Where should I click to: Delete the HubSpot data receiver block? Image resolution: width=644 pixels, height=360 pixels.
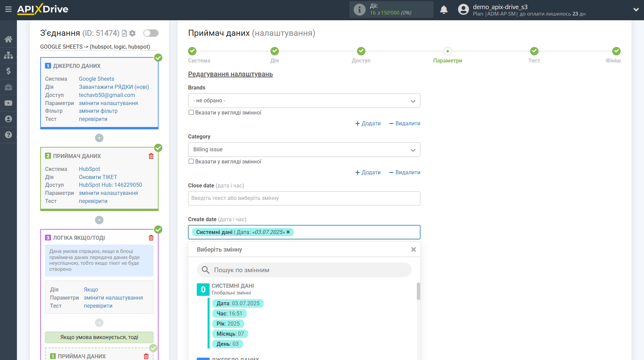(151, 156)
